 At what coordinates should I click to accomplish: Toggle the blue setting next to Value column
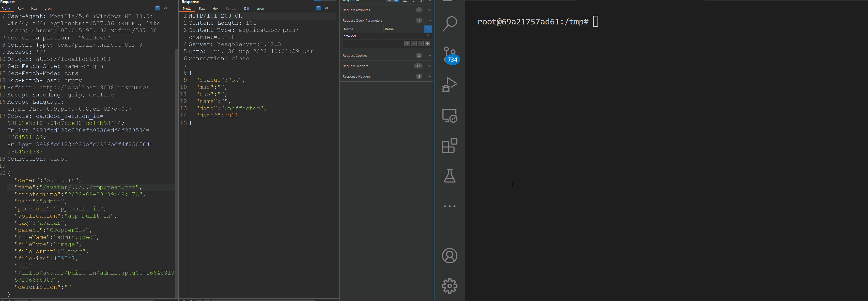pos(428,29)
